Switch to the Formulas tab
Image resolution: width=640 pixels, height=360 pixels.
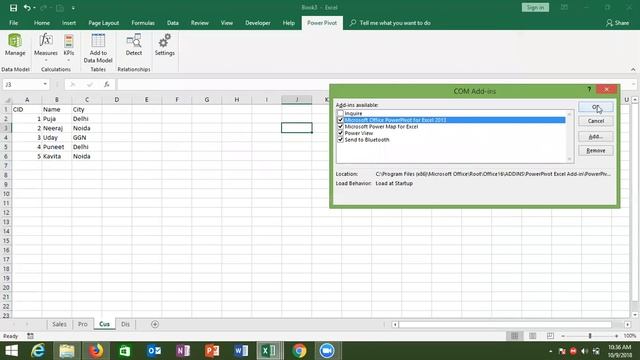point(143,23)
